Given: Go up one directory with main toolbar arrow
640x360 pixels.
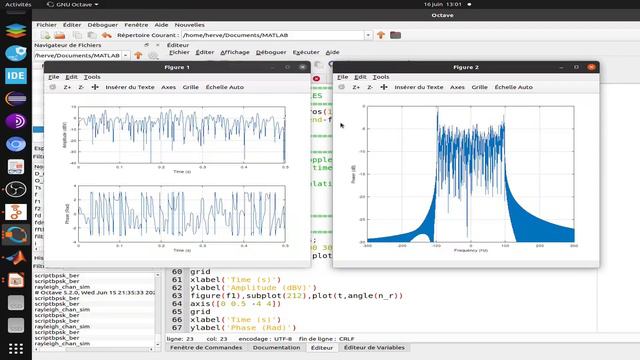Looking at the screenshot, I should [381, 35].
